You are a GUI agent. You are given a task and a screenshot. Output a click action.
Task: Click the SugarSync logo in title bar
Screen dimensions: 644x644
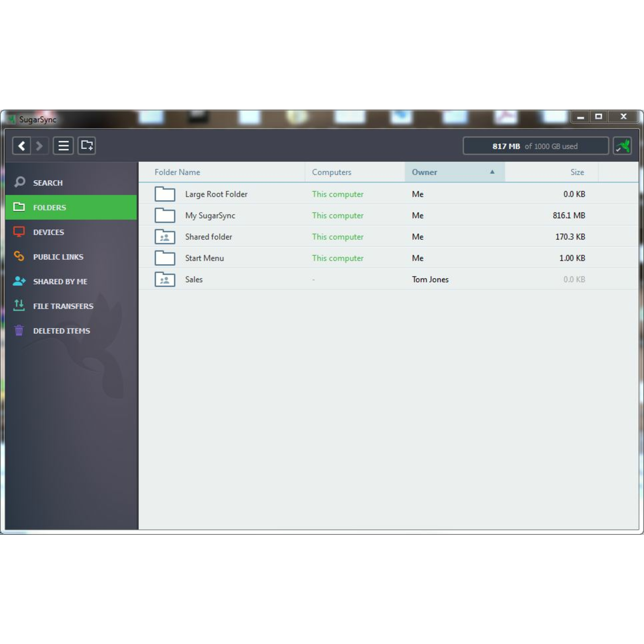12,119
